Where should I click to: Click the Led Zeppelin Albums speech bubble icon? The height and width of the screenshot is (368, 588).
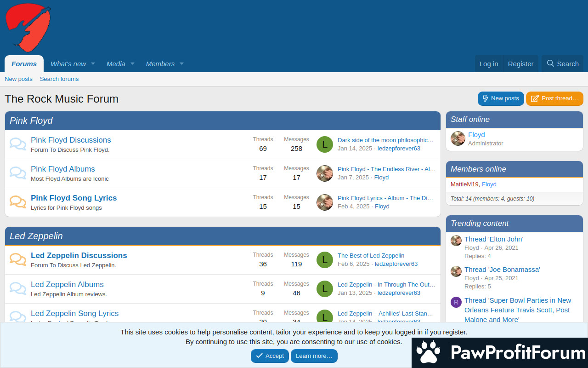click(x=18, y=288)
